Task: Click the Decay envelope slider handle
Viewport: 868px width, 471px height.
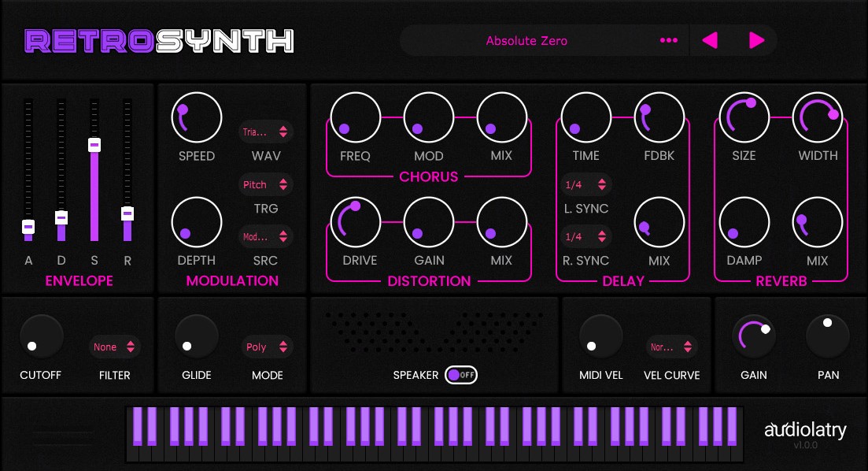Action: (x=61, y=217)
